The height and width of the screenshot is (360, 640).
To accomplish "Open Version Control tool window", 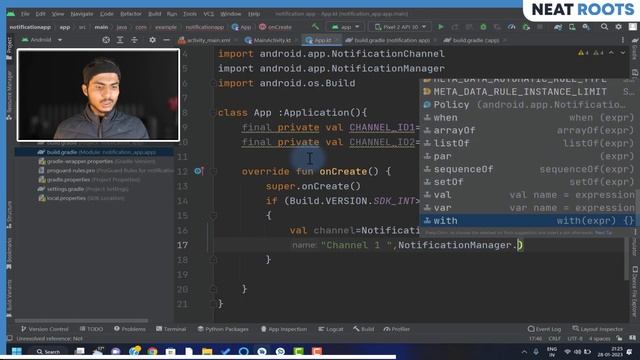I will click(44, 329).
